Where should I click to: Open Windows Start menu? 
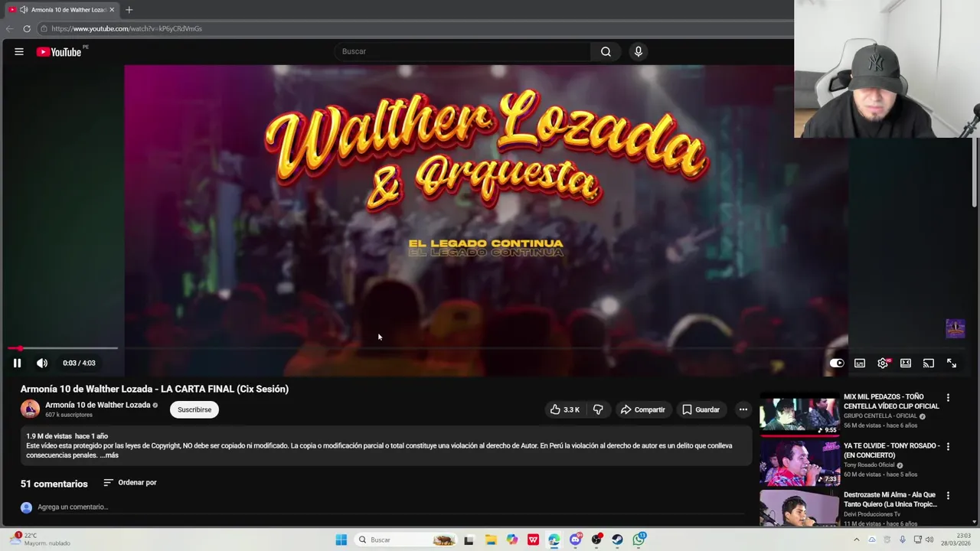341,540
